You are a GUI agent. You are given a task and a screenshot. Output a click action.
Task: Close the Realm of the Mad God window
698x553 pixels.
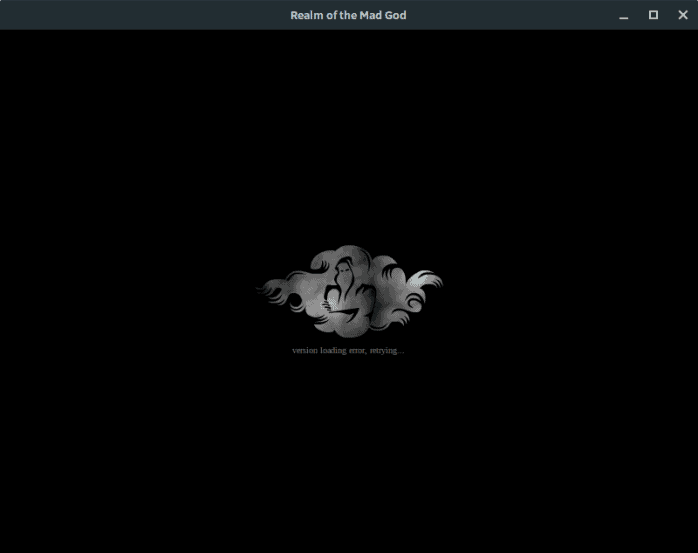(683, 15)
